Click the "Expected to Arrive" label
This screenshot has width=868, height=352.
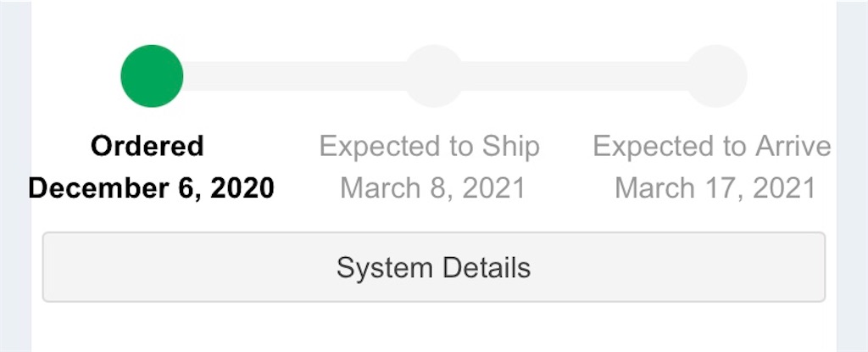pos(711,146)
